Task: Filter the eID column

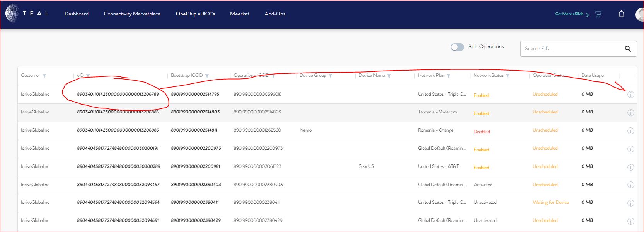Action: [88, 76]
